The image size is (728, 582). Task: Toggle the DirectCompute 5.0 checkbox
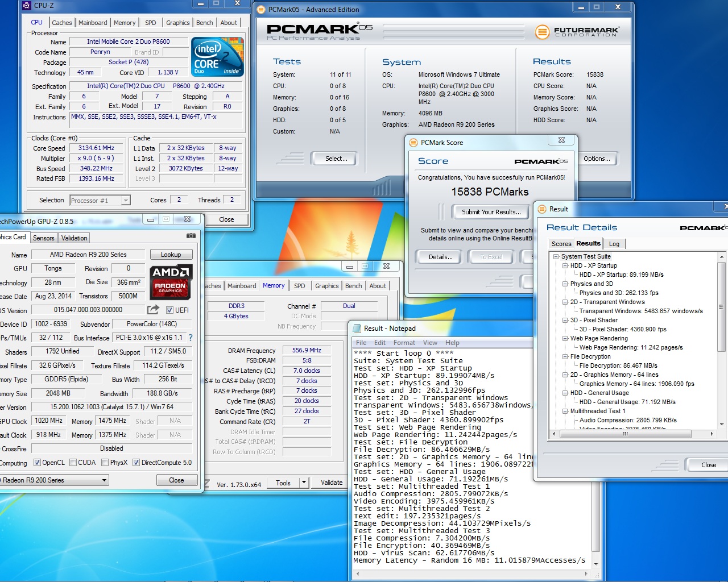(x=136, y=463)
